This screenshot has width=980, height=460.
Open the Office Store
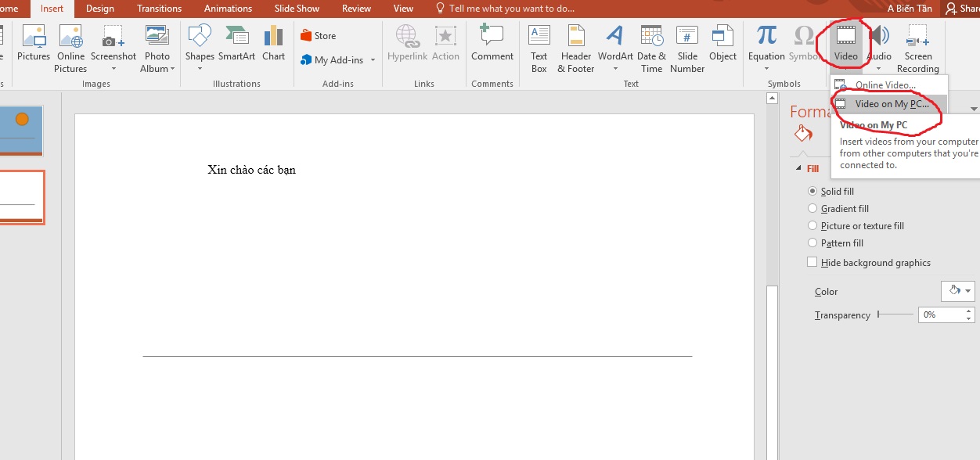click(319, 36)
